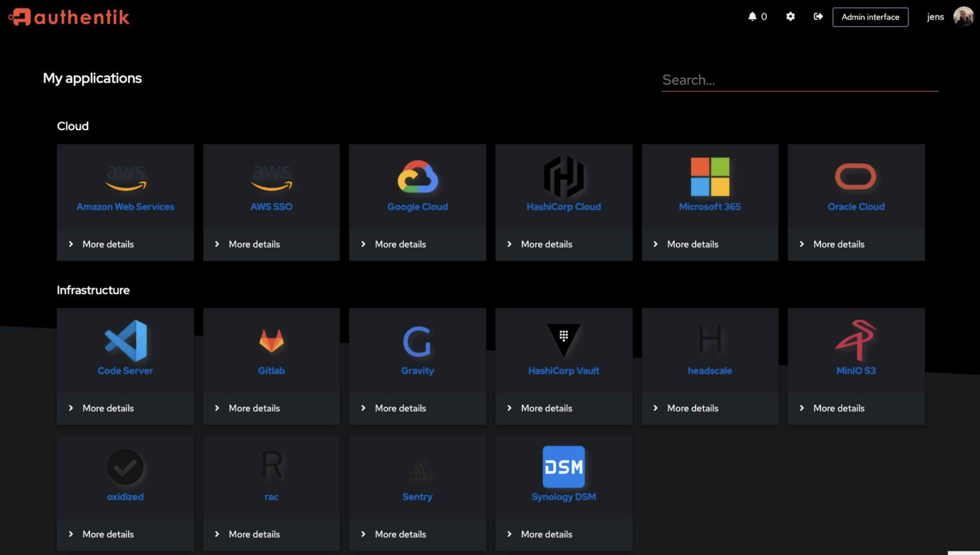Click the authentik logo

(x=69, y=17)
